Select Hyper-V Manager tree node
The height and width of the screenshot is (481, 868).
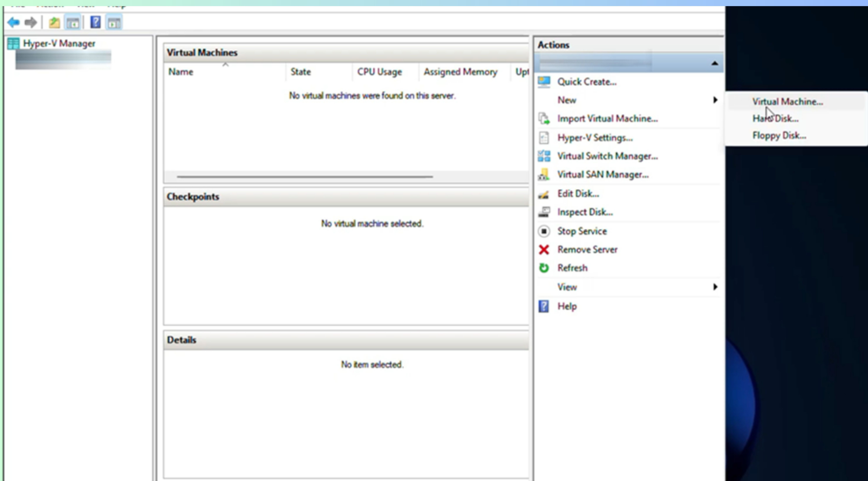coord(59,44)
